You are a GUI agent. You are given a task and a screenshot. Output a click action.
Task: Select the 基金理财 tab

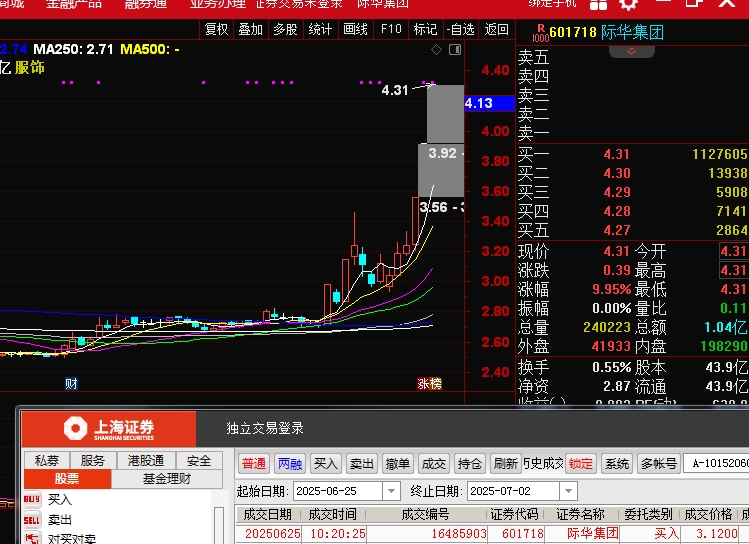tap(167, 479)
